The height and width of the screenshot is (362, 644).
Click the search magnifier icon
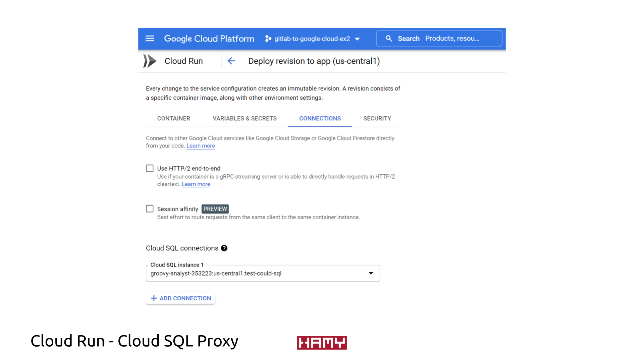[389, 39]
